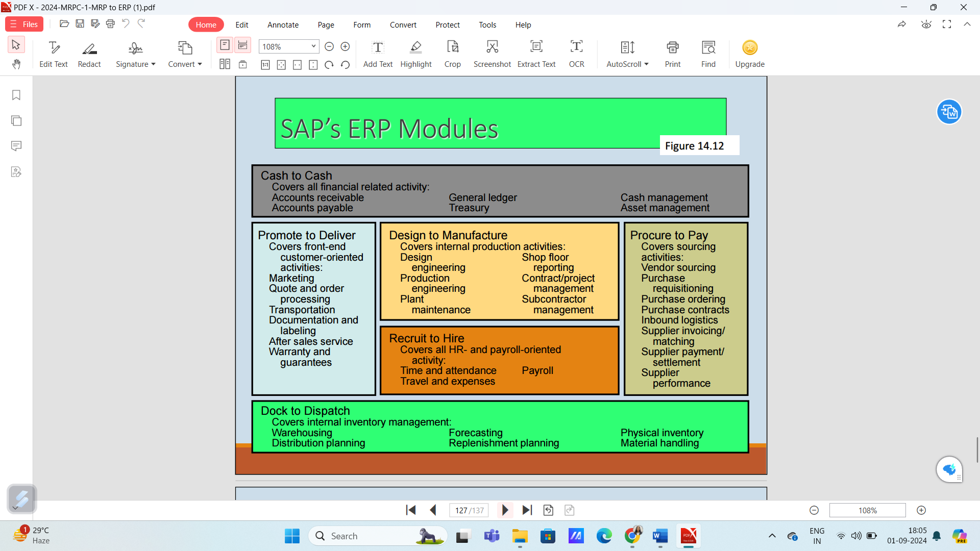Screen dimensions: 980x551
Task: Toggle continuous scrolling view mode
Action: click(x=243, y=45)
